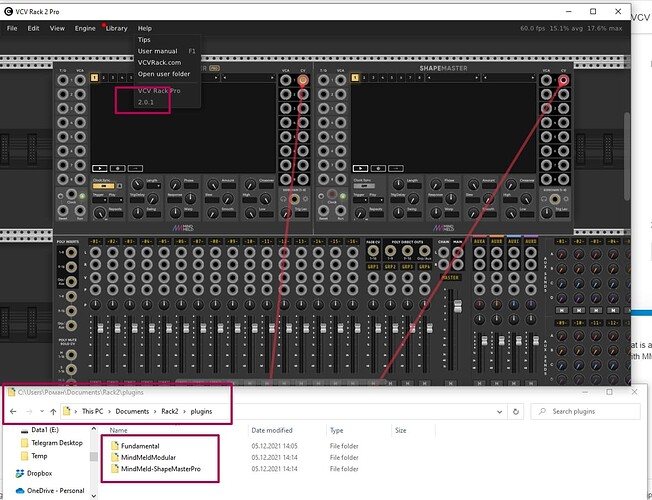The image size is (652, 500).
Task: Open the View menu
Action: tap(57, 28)
